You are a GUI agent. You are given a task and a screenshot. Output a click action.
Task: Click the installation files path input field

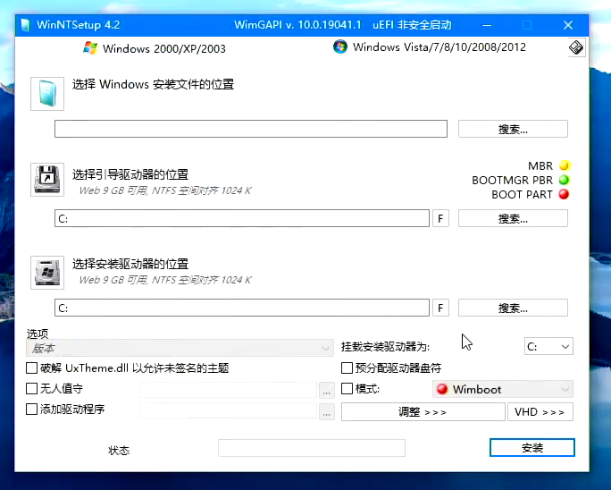tap(251, 129)
